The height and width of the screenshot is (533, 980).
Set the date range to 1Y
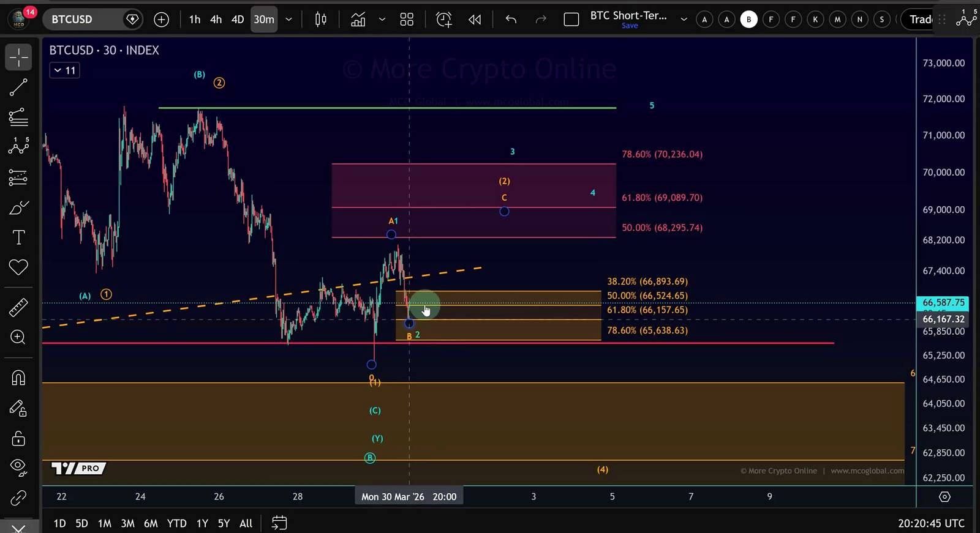pyautogui.click(x=202, y=523)
